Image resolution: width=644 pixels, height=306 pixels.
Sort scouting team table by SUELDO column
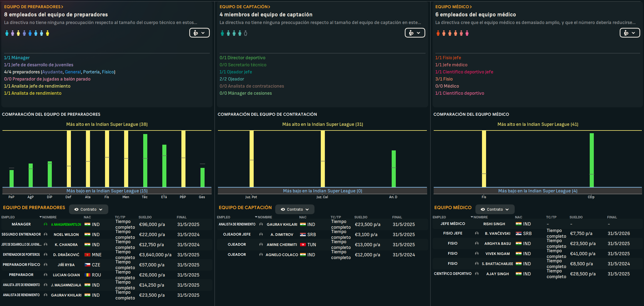pyautogui.click(x=361, y=217)
